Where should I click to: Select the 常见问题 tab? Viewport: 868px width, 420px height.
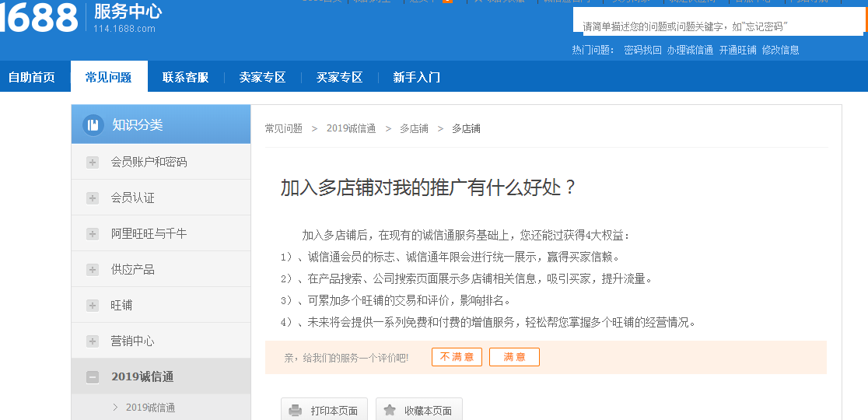click(x=109, y=77)
